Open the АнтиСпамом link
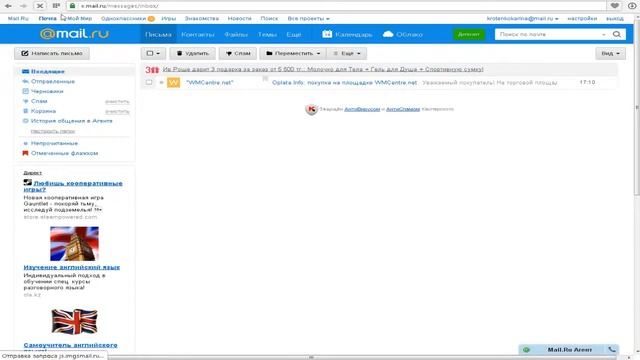 (x=403, y=109)
